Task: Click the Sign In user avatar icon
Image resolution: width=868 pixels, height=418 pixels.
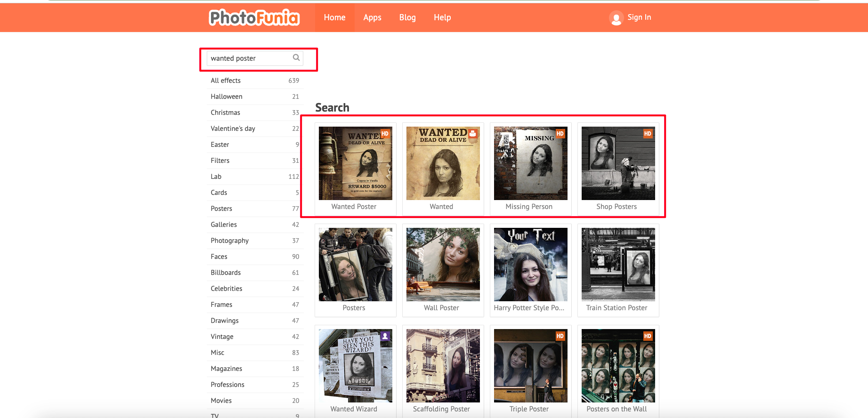Action: click(616, 18)
